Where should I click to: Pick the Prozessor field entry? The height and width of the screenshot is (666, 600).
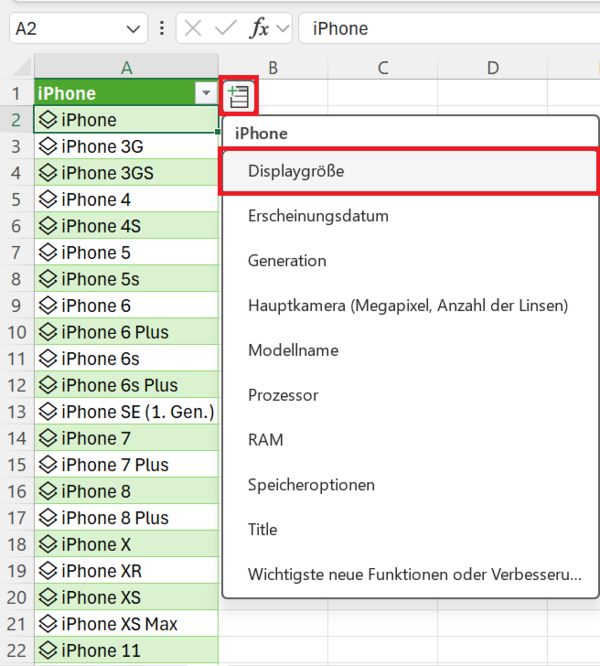click(x=283, y=395)
